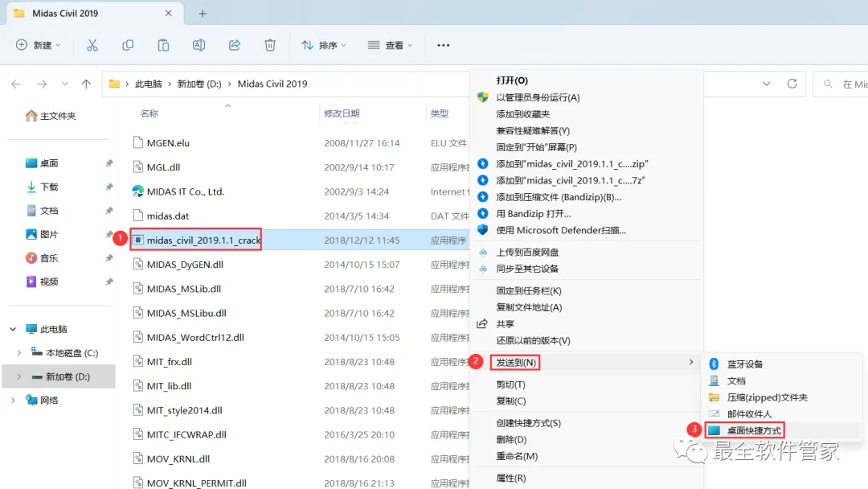
Task: Click the Copy icon in toolbar
Action: click(x=128, y=45)
